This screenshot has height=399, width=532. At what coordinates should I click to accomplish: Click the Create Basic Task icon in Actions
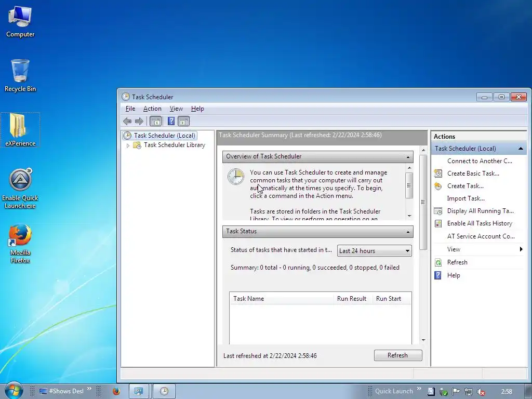click(438, 174)
